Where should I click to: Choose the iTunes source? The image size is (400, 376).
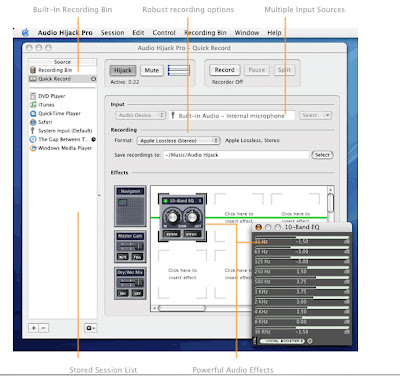point(62,105)
